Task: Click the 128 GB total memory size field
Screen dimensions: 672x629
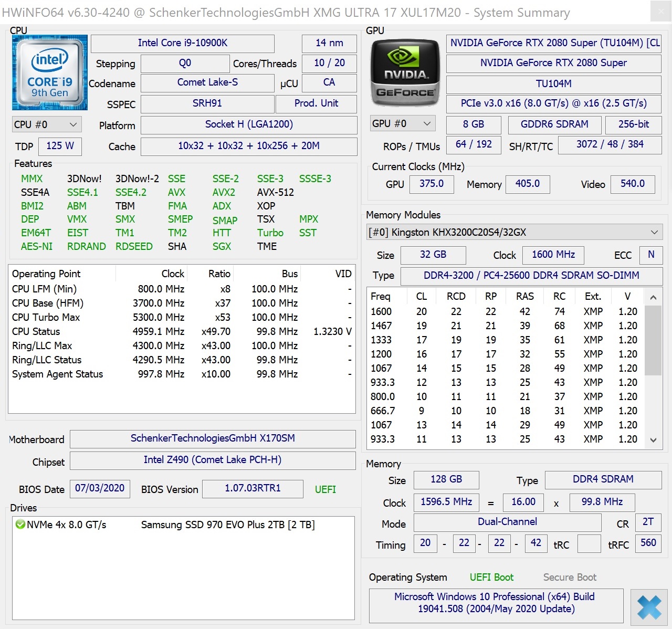Action: tap(446, 479)
